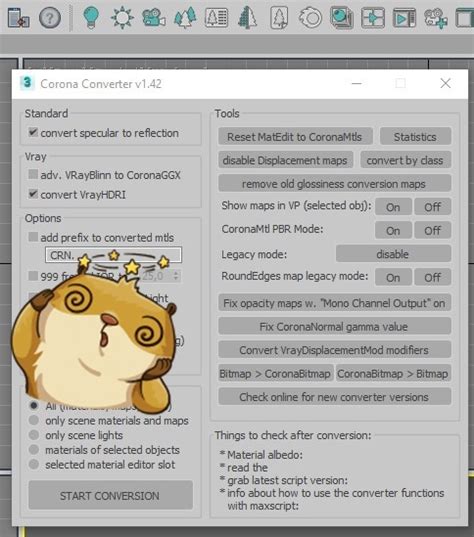Click the Corona Converter toolbar icon
Screen dimensions: 474x537
pyautogui.click(x=18, y=18)
